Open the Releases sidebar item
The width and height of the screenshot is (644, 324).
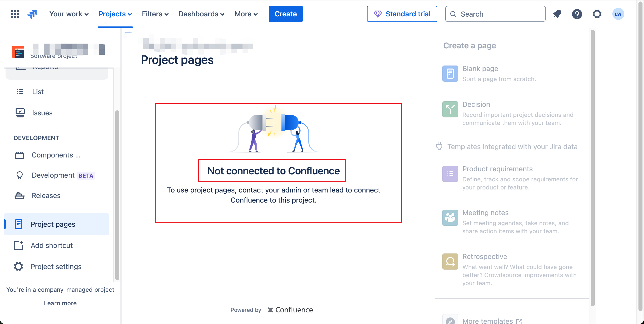pyautogui.click(x=57, y=196)
